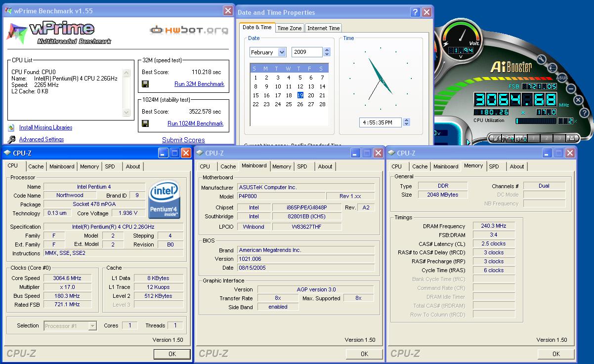Click floppy icon beside Run 32M Benchmark
Image resolution: width=594 pixels, height=364 pixels.
pos(145,84)
